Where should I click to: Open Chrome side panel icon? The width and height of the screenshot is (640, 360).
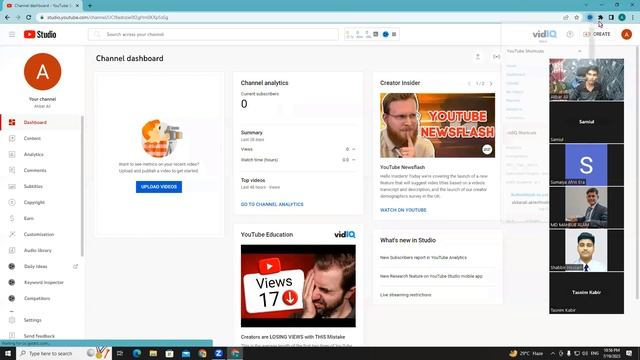point(611,18)
